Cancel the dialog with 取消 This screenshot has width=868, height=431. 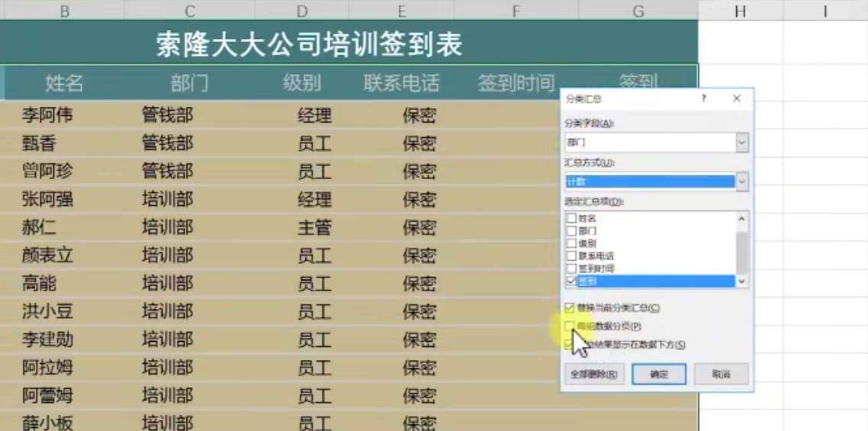coord(722,374)
